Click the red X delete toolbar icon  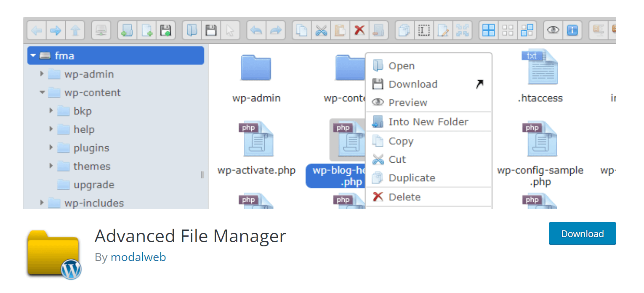pyautogui.click(x=359, y=30)
